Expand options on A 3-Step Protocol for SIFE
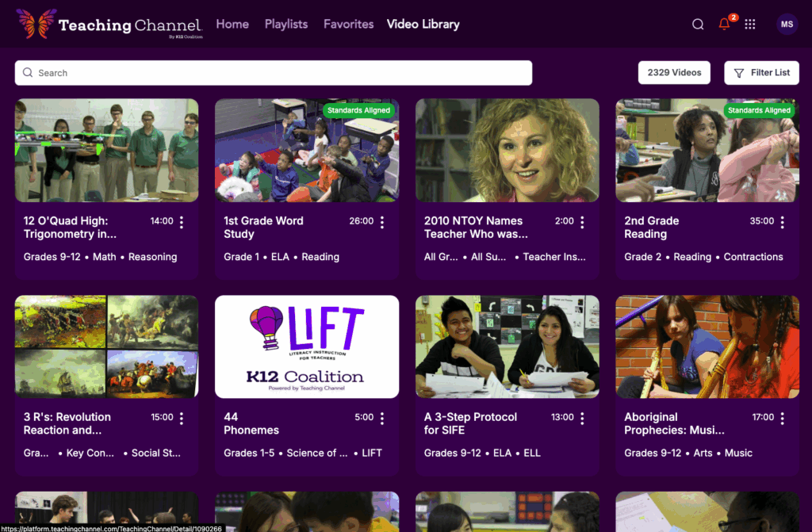The image size is (812, 532). click(x=582, y=418)
